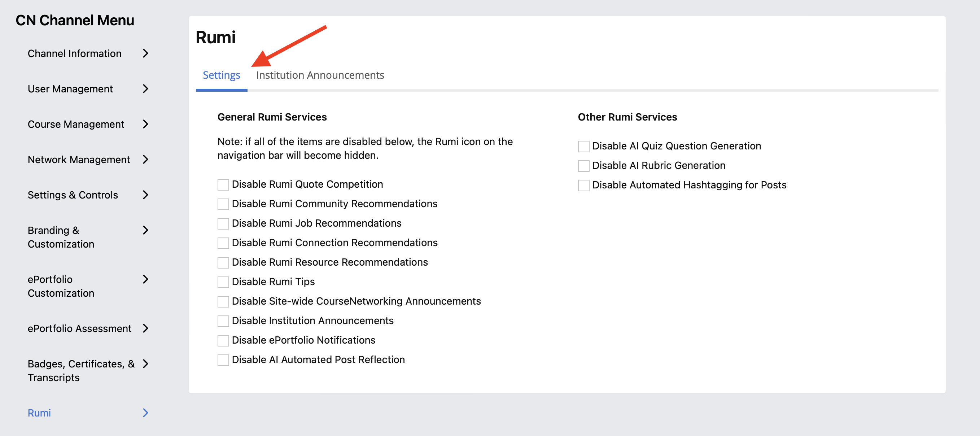Switch to Institution Announcements tab
The width and height of the screenshot is (980, 436).
click(320, 75)
